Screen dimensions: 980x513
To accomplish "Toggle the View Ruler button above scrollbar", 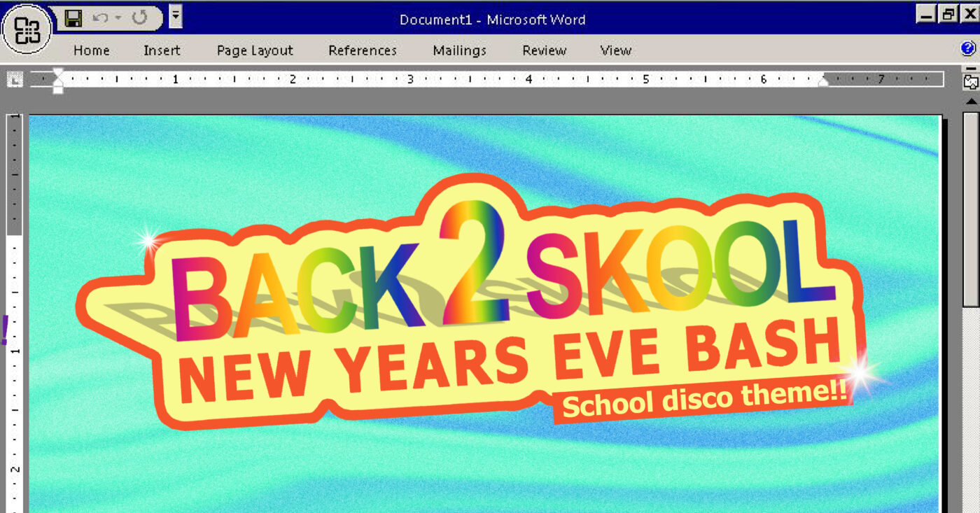I will pyautogui.click(x=971, y=81).
